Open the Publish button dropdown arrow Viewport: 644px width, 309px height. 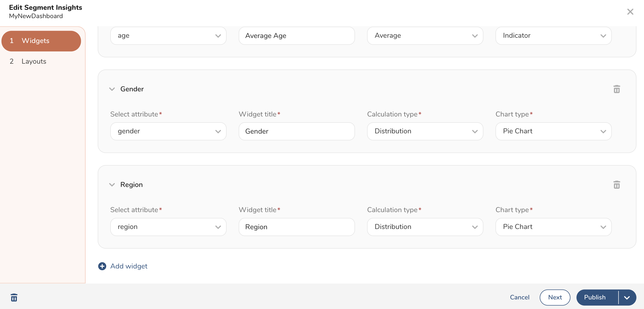627,297
